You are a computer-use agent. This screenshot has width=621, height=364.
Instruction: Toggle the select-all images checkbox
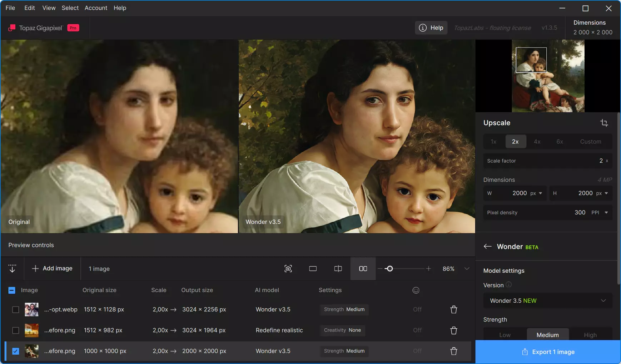12,290
